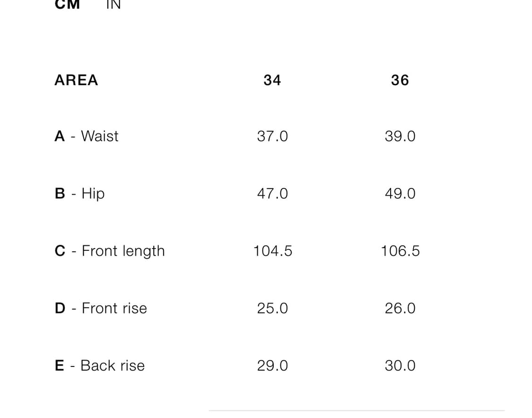The image size is (532, 418).
Task: Click the D - Front rise label
Action: pyautogui.click(x=101, y=308)
